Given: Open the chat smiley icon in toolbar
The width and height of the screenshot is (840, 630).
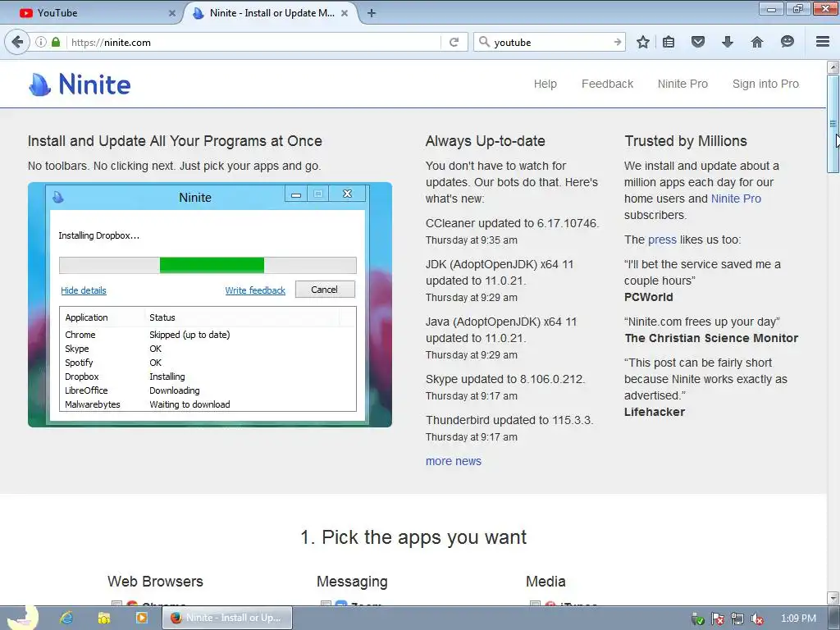Looking at the screenshot, I should 787,42.
